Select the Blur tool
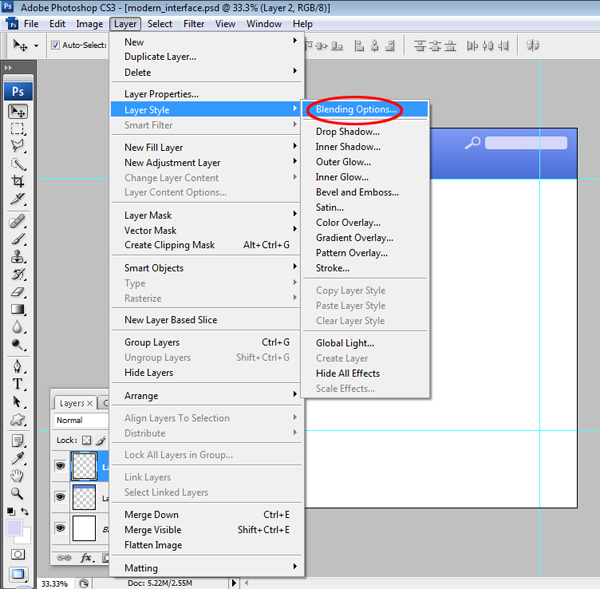Screen dimensions: 600x589 point(18,327)
